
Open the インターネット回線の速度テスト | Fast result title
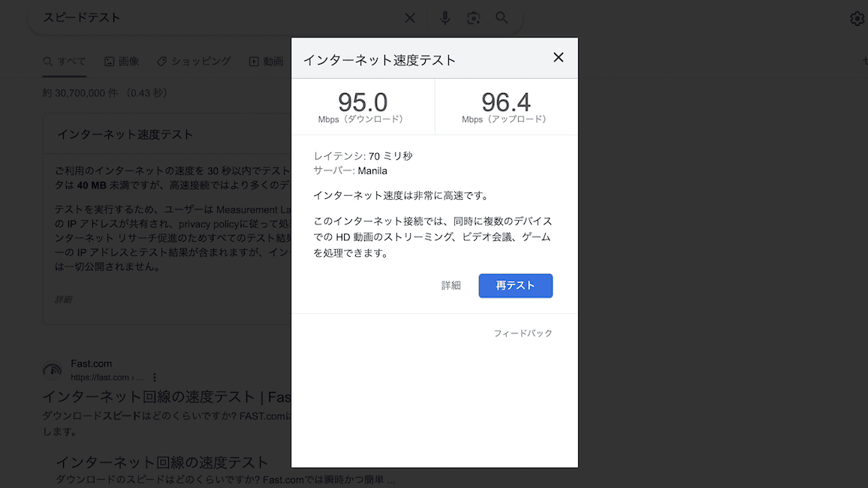tap(167, 396)
